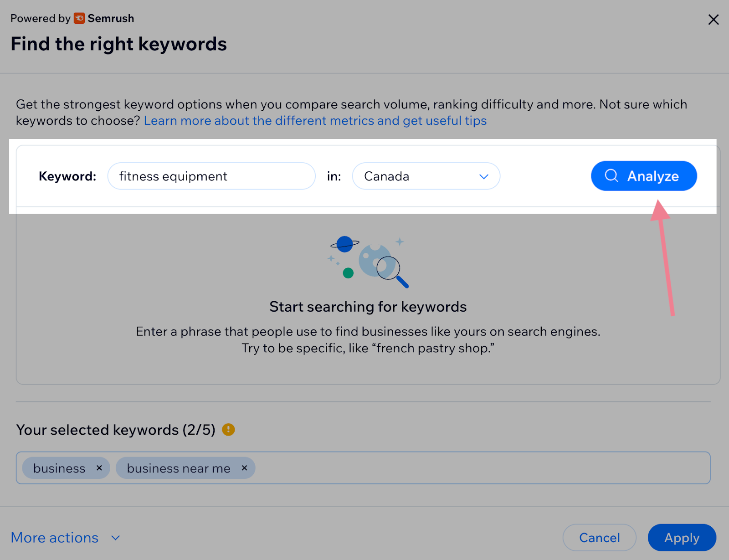Apply the selected keywords

click(x=682, y=538)
